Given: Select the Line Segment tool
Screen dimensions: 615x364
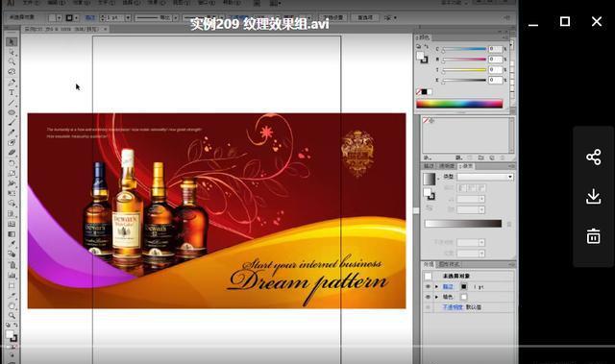Looking at the screenshot, I should [12, 103].
